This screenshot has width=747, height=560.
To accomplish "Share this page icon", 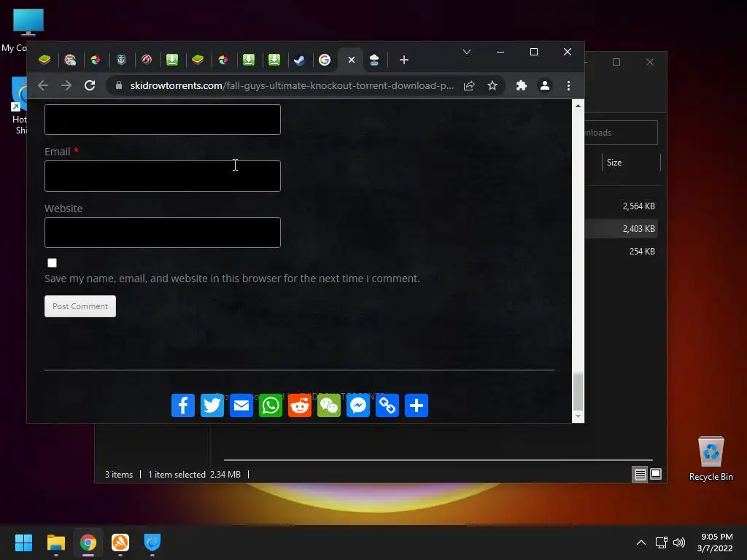I will pos(469,86).
